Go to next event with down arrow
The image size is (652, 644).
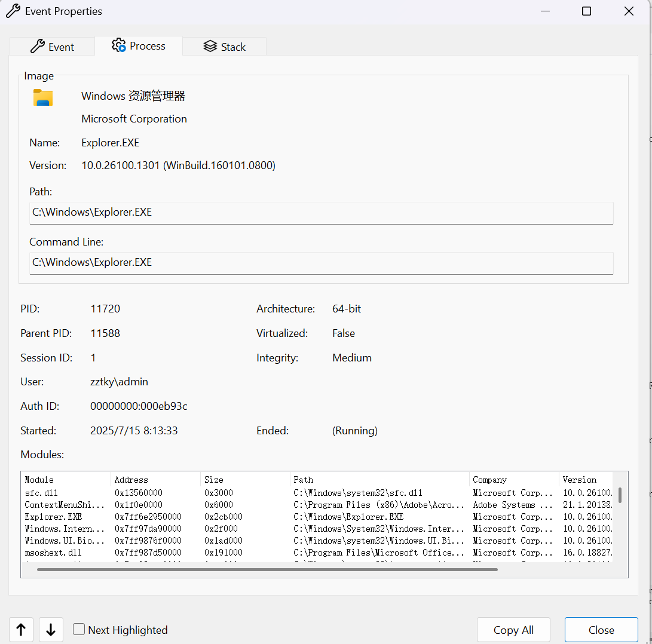51,630
